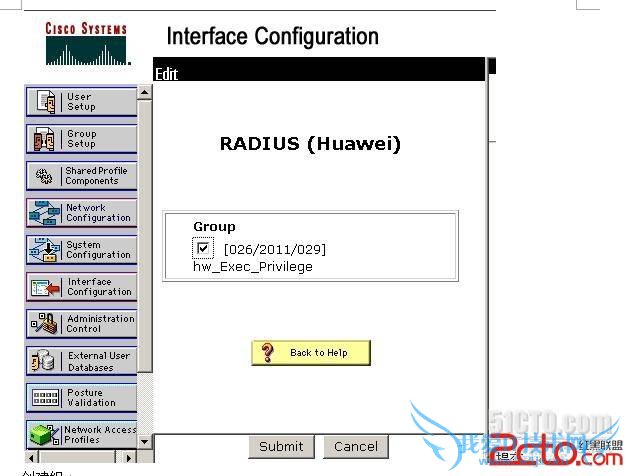Open Group Setup via its people icon
The height and width of the screenshot is (476, 626).
(44, 139)
